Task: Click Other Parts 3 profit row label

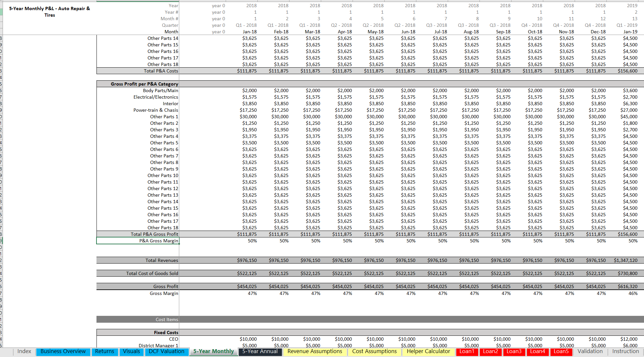Action: pos(164,130)
